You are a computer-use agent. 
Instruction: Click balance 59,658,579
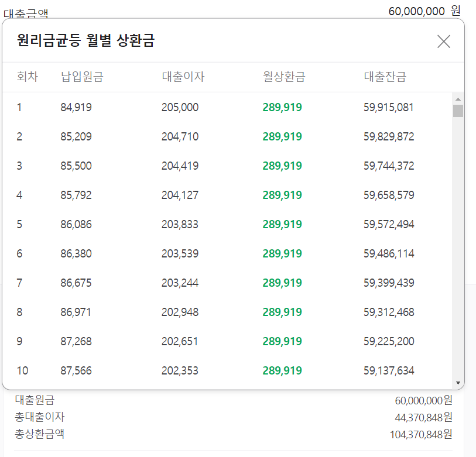(x=389, y=195)
